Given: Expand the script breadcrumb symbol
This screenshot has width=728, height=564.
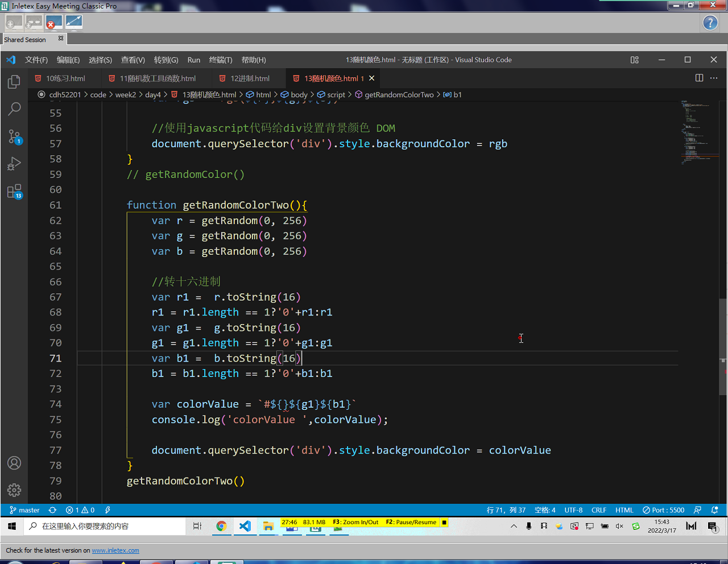Looking at the screenshot, I should tap(331, 94).
